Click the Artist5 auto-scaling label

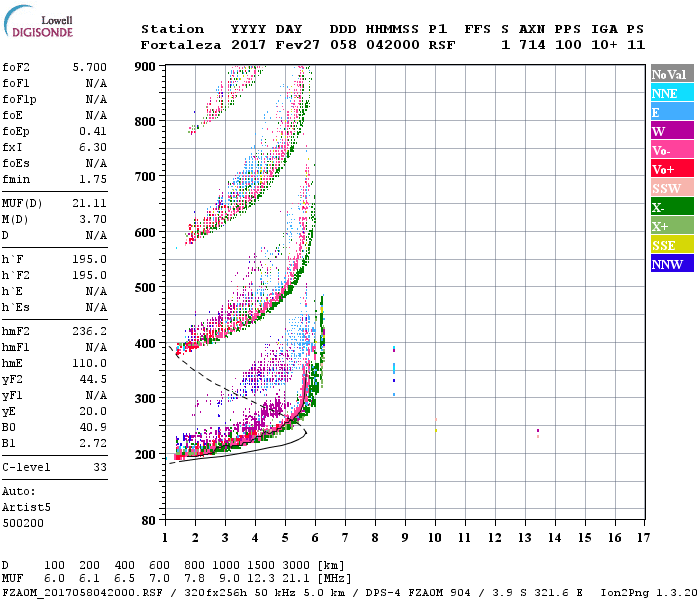pos(26,508)
